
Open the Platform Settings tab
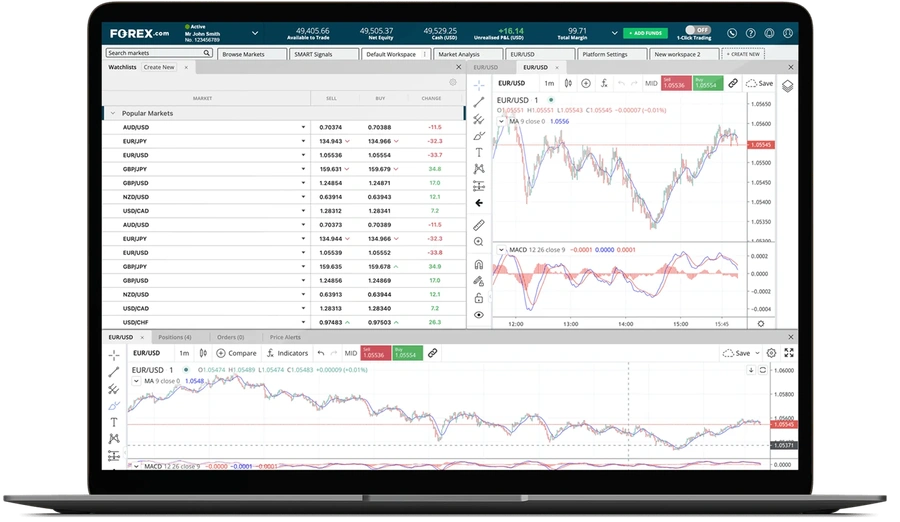coord(612,54)
